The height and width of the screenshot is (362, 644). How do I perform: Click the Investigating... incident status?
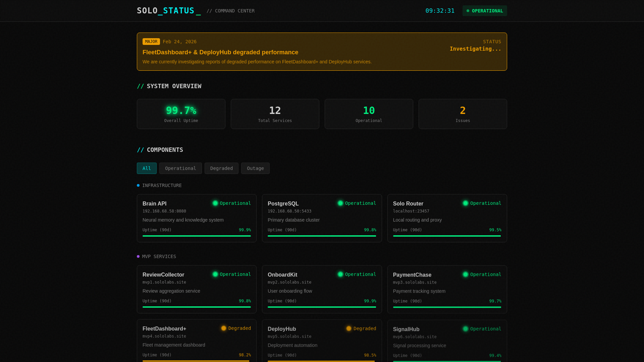click(475, 49)
